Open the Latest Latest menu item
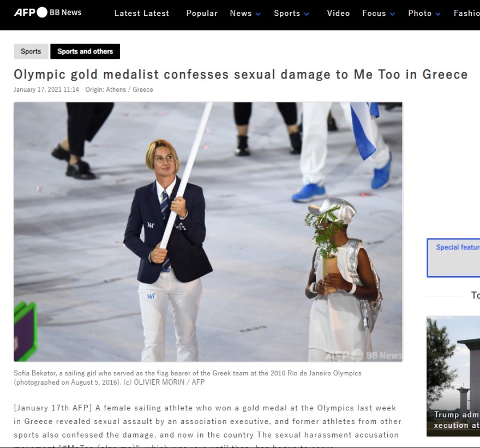Viewport: 480px width, 448px height. coord(142,13)
